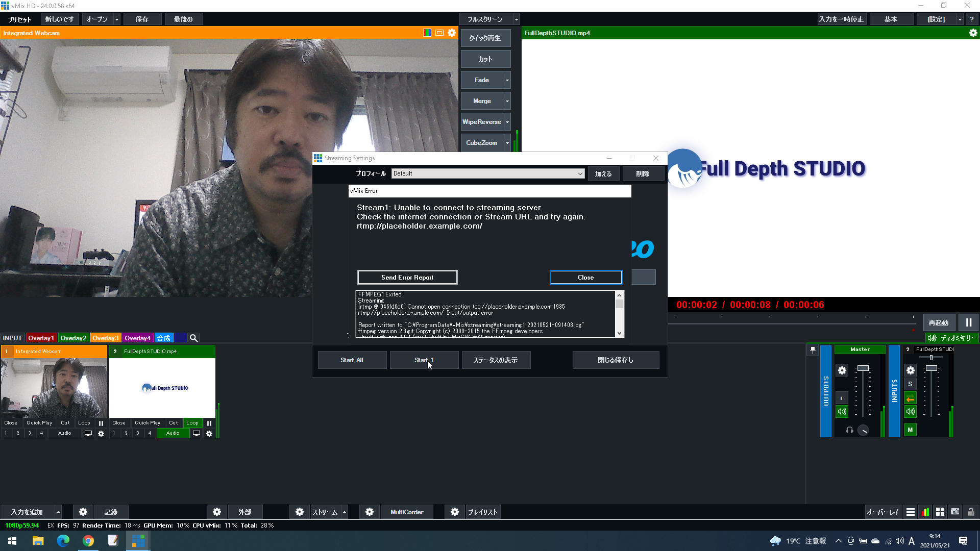
Task: Toggle Audio on FullDepthSTUDIO.mp4 tile
Action: click(x=173, y=433)
